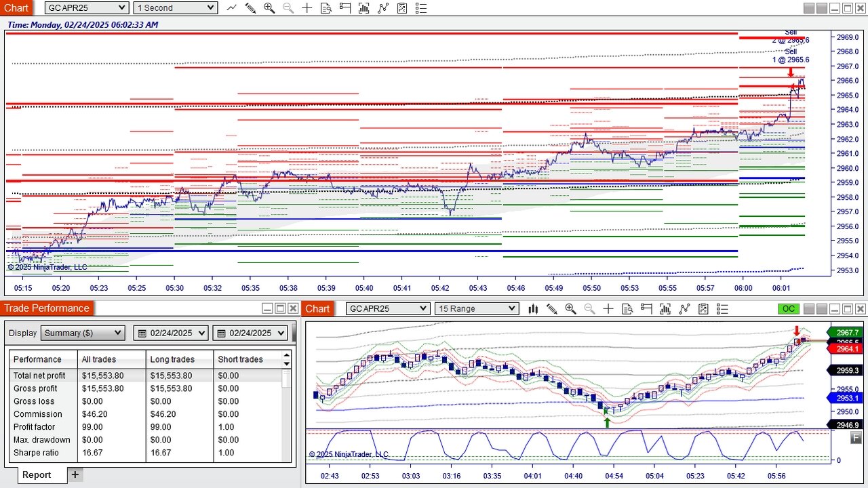Click the 2964.1 red price marker
The width and height of the screenshot is (868, 488).
tap(845, 349)
